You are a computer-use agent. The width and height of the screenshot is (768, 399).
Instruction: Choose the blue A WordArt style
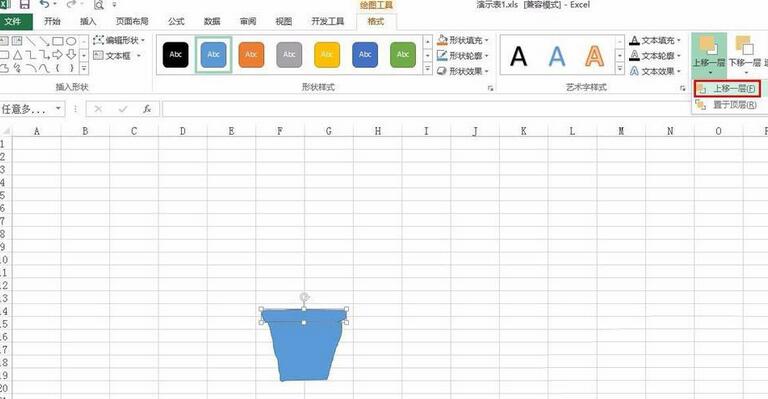(556, 56)
